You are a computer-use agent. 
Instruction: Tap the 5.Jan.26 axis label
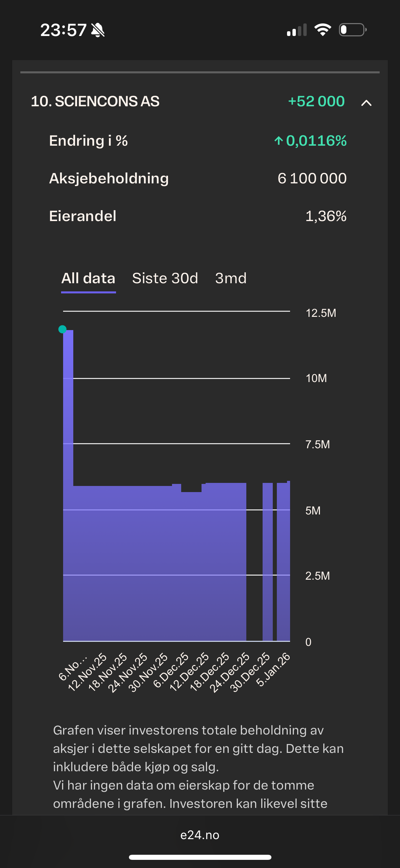tap(273, 669)
